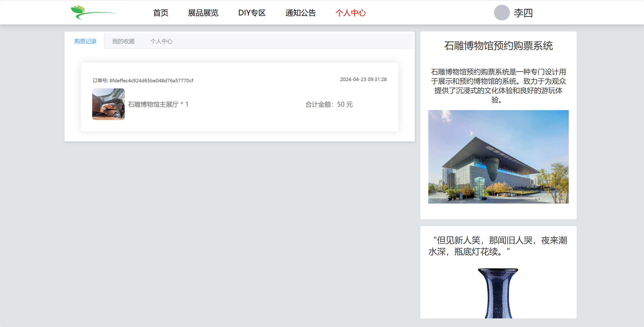Click the 石雕博物馆预约购票系统 sidebar heading
644x327 pixels.
(x=498, y=46)
